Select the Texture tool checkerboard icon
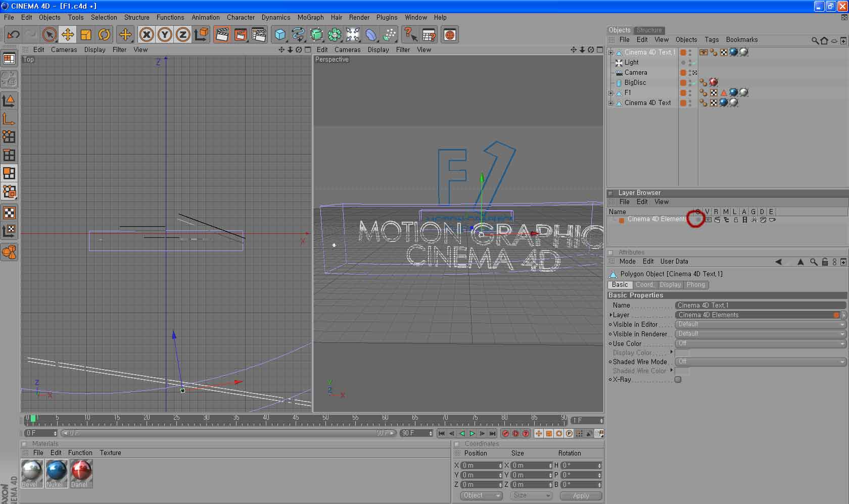Image resolution: width=849 pixels, height=504 pixels. tap(9, 213)
